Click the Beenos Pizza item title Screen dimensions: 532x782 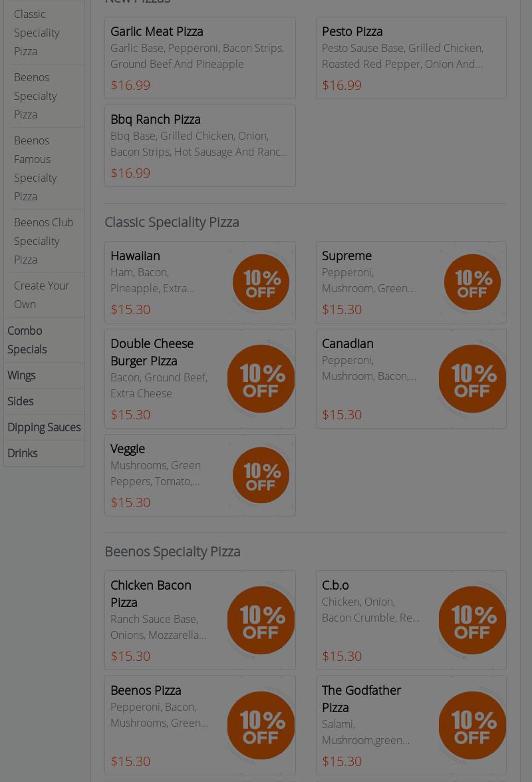click(x=146, y=690)
